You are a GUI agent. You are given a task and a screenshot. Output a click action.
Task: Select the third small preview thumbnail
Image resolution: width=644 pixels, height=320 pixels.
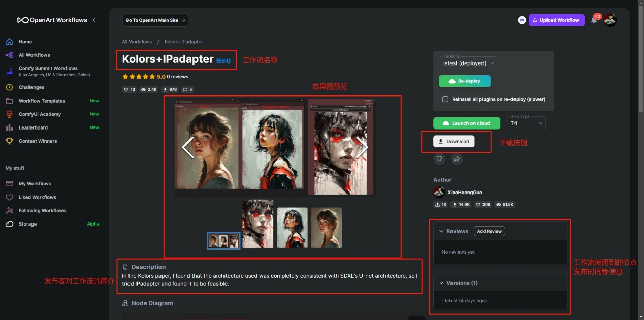coord(292,228)
